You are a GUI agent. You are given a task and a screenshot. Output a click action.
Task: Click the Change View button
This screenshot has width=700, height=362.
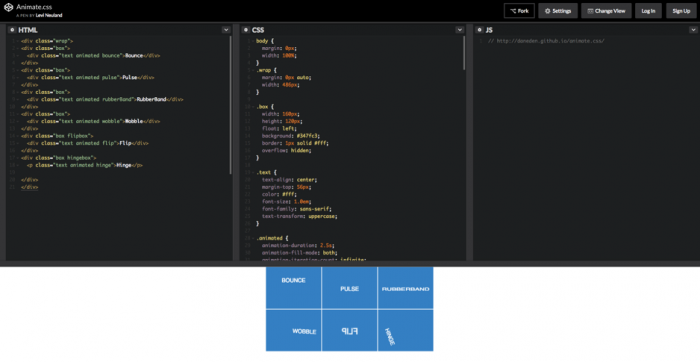click(606, 11)
